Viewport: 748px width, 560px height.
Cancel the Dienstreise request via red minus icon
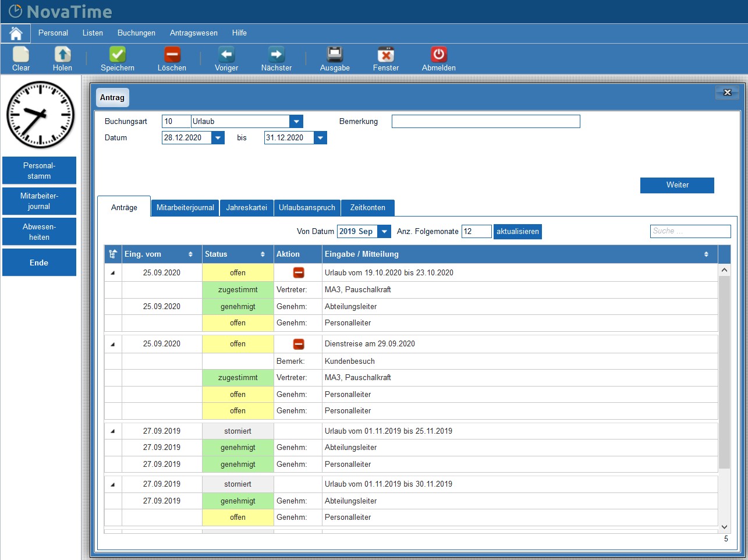[299, 344]
